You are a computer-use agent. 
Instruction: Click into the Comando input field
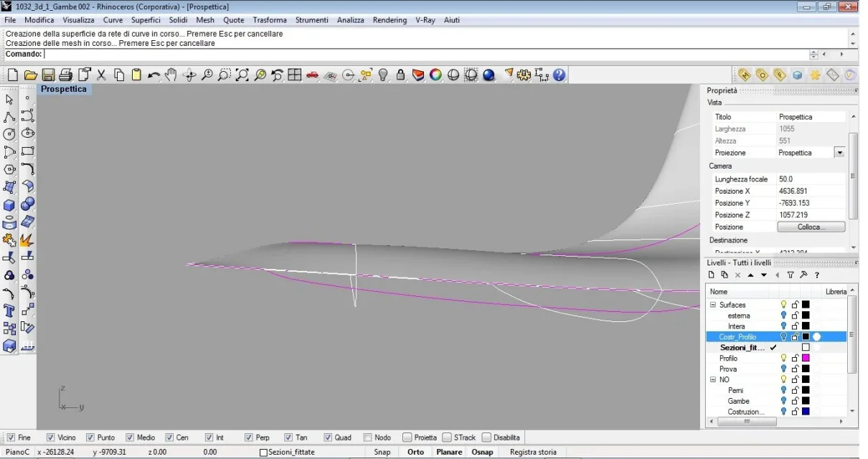[425, 55]
